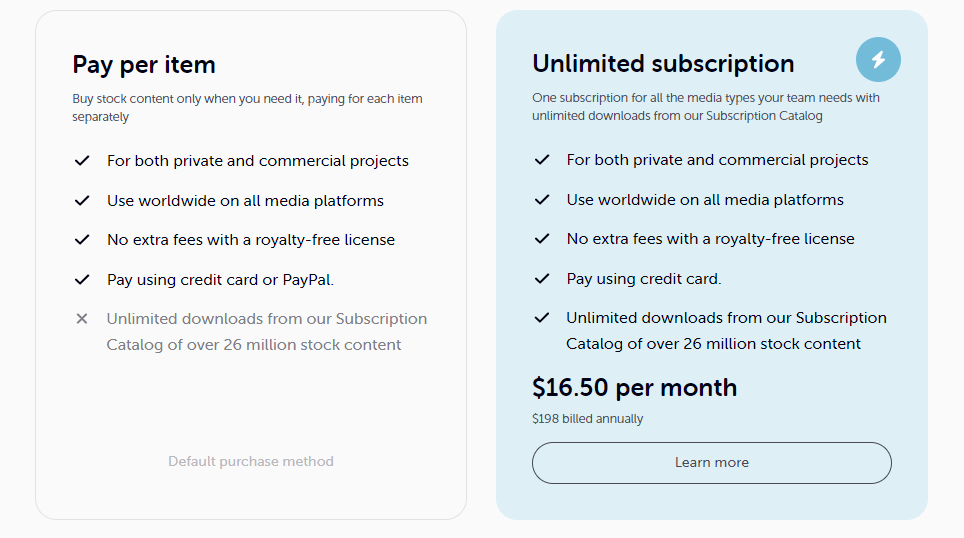Viewport: 964px width, 538px height.
Task: Click Pay per item's greyed Unlimited downloads text
Action: pyautogui.click(x=266, y=332)
